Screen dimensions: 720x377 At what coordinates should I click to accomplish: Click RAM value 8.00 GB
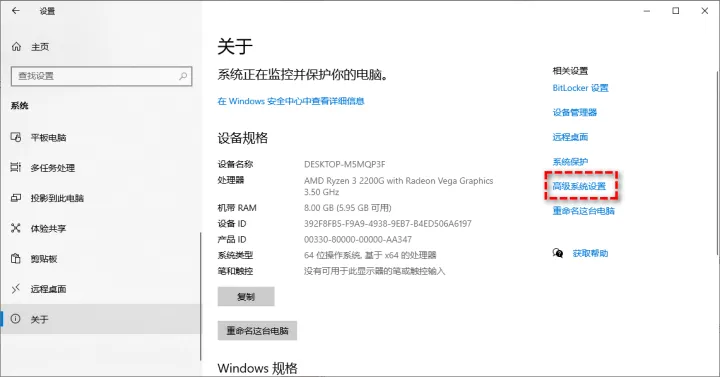[348, 208]
